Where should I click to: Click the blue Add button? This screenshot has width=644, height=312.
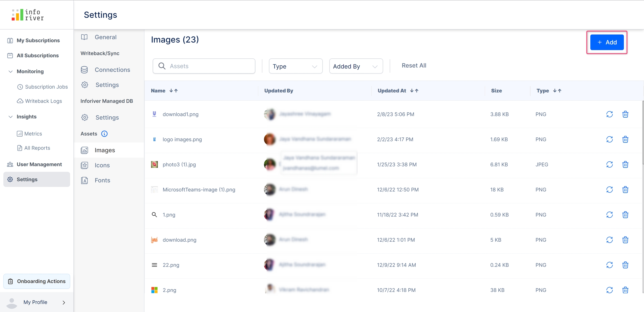(x=607, y=42)
